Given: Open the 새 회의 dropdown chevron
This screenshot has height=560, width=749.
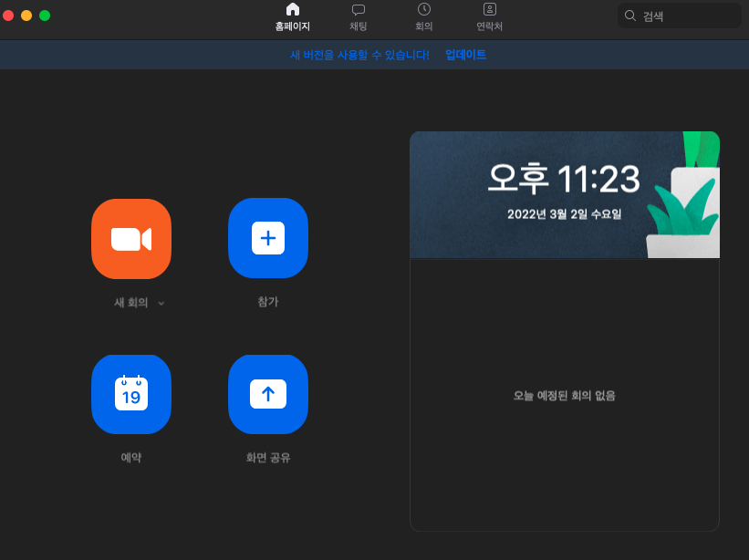Looking at the screenshot, I should (x=161, y=303).
